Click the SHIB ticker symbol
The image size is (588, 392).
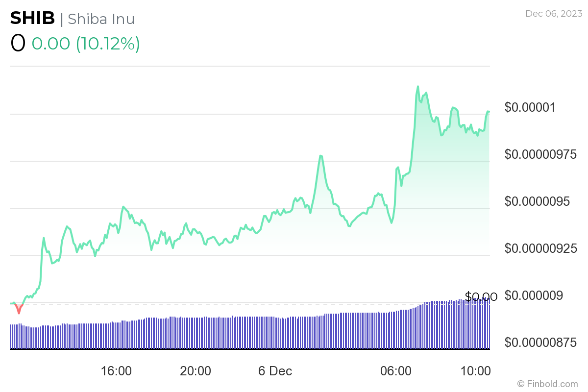32,18
